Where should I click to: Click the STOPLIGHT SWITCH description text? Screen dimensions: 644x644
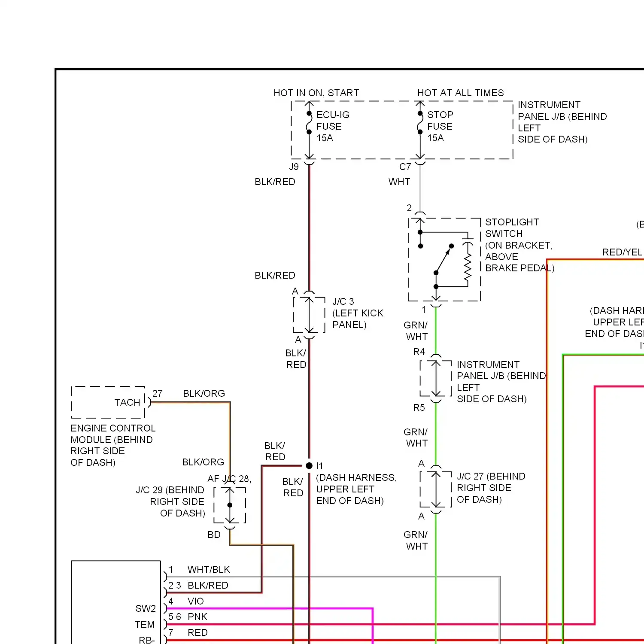click(519, 245)
